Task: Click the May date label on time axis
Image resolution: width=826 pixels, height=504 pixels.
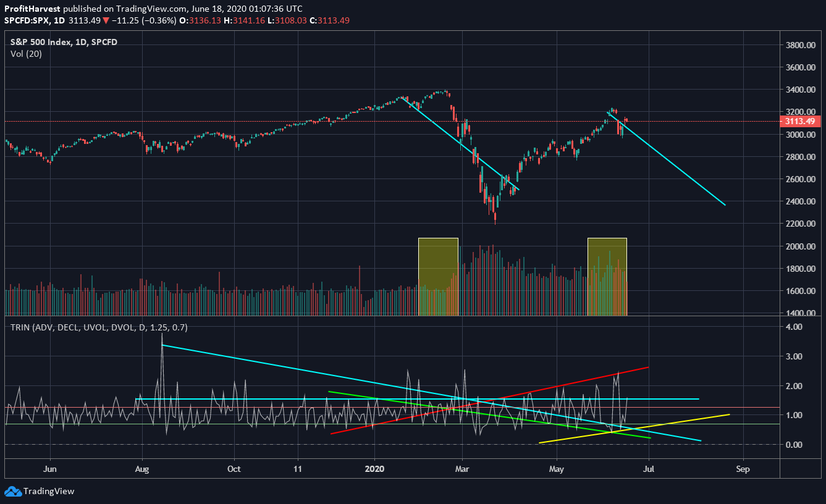Action: [x=557, y=469]
